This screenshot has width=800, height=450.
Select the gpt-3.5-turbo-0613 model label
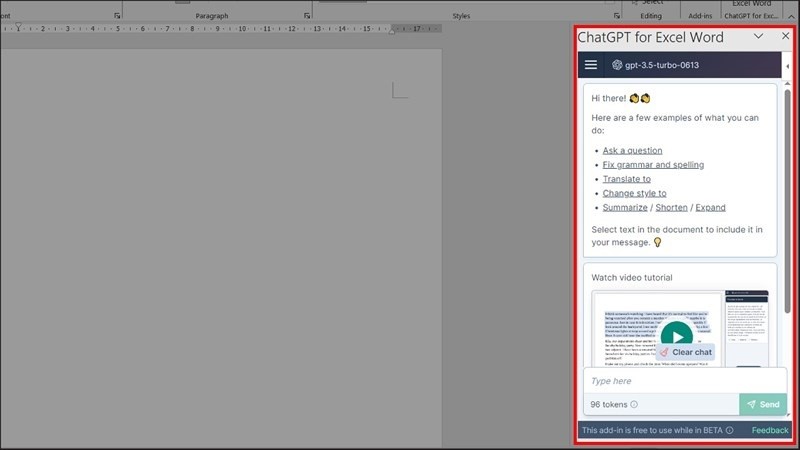(x=661, y=65)
